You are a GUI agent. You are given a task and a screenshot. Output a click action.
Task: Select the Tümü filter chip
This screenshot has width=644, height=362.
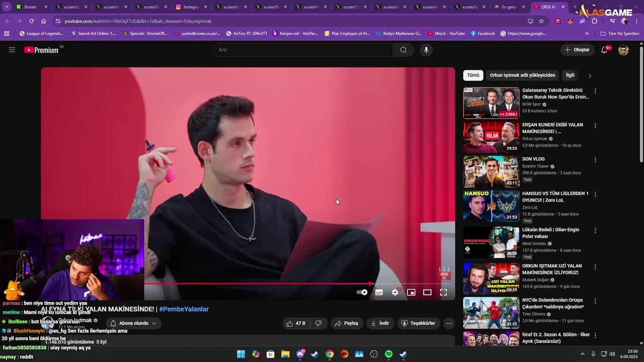(x=473, y=75)
